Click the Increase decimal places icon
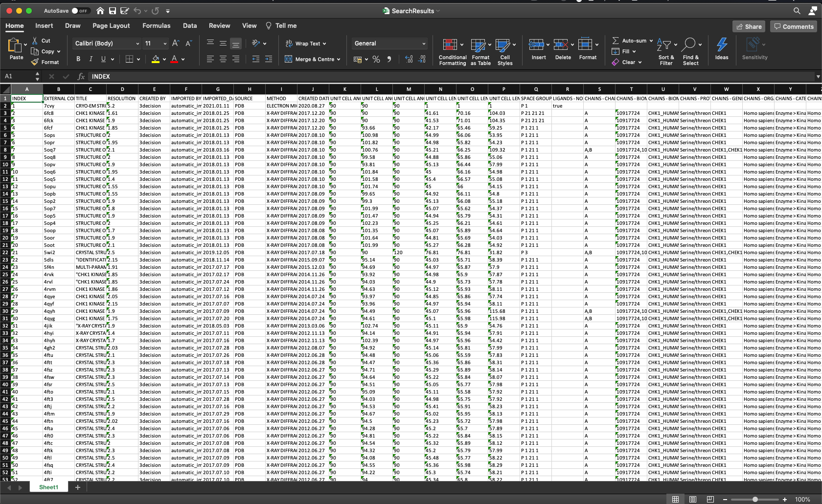Viewport: 822px width, 504px height. 409,59
